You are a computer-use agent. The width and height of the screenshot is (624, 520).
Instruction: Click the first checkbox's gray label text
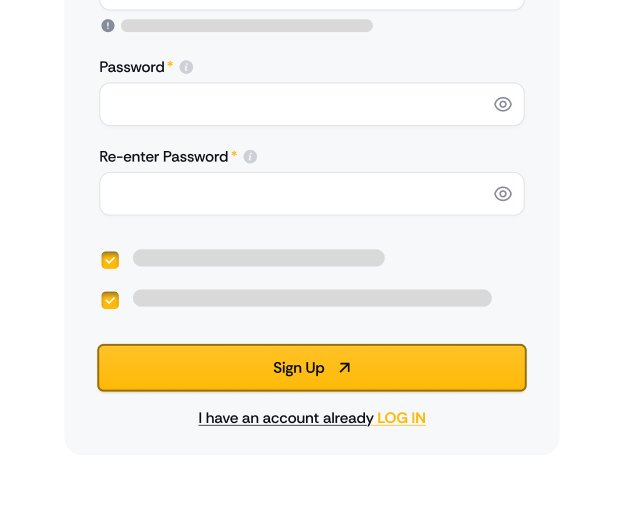[258, 258]
